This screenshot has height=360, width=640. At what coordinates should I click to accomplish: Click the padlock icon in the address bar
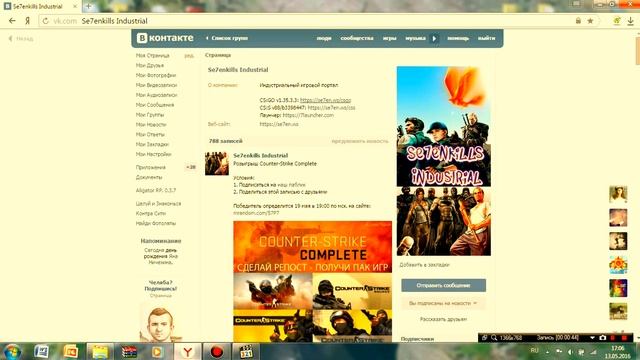[578, 20]
